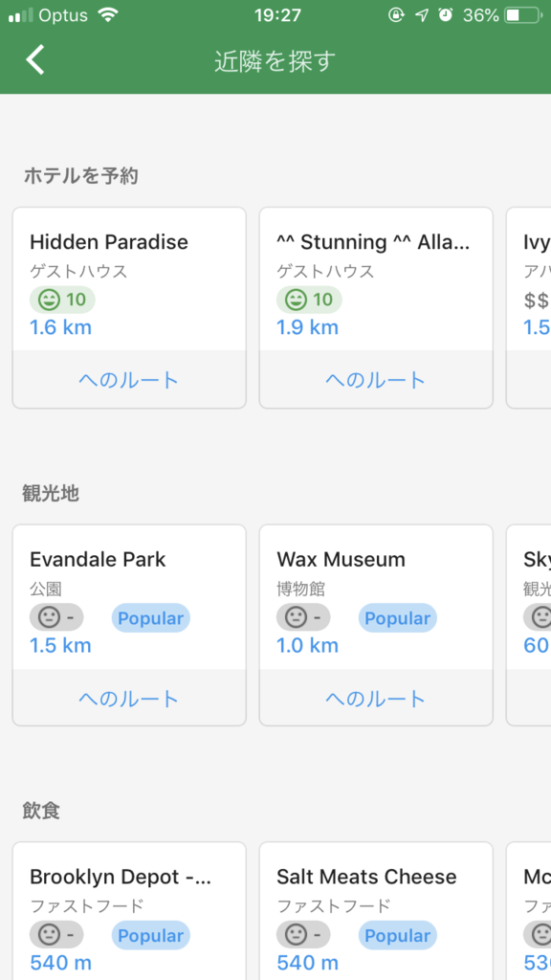Tap へのルート under Wax Museum
Image resolution: width=551 pixels, height=980 pixels.
(376, 698)
